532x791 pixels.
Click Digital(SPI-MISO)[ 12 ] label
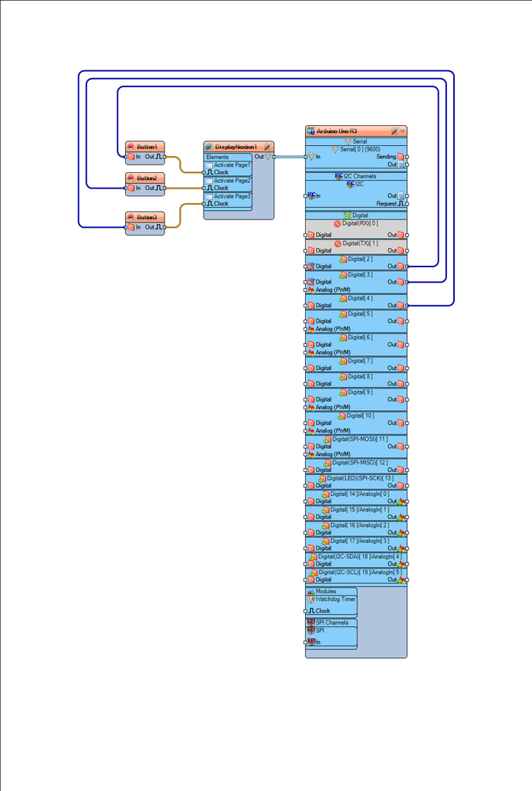(x=360, y=463)
